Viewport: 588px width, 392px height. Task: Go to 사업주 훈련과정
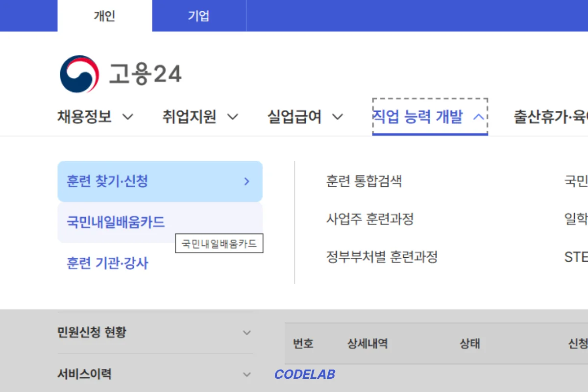point(370,219)
